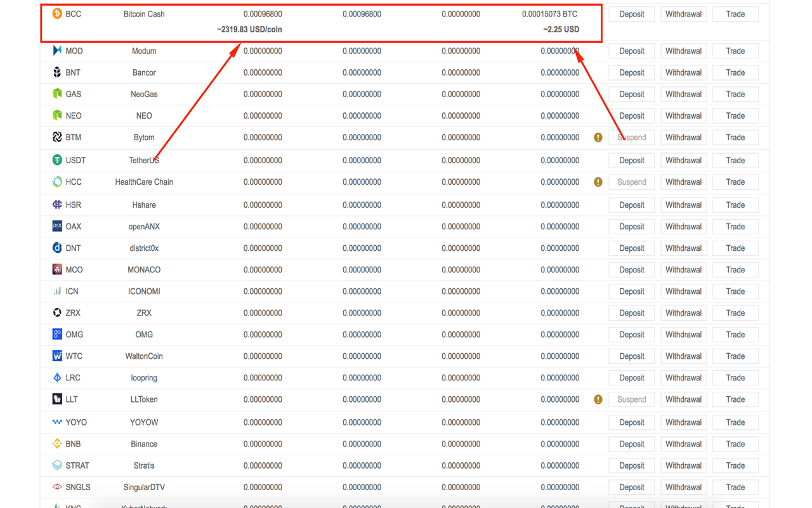Open Withdrawal for Stratis STRAT
This screenshot has width=812, height=508.
683,465
